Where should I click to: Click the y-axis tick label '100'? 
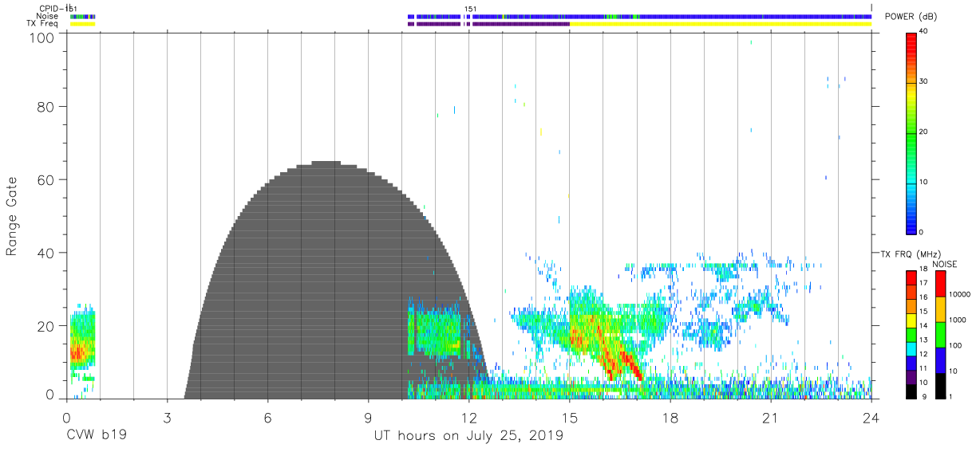pos(43,37)
